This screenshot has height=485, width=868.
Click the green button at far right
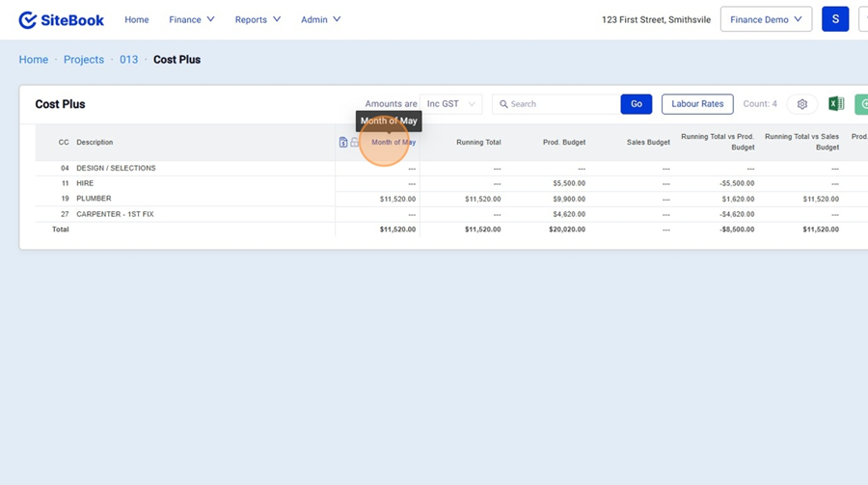pos(861,104)
